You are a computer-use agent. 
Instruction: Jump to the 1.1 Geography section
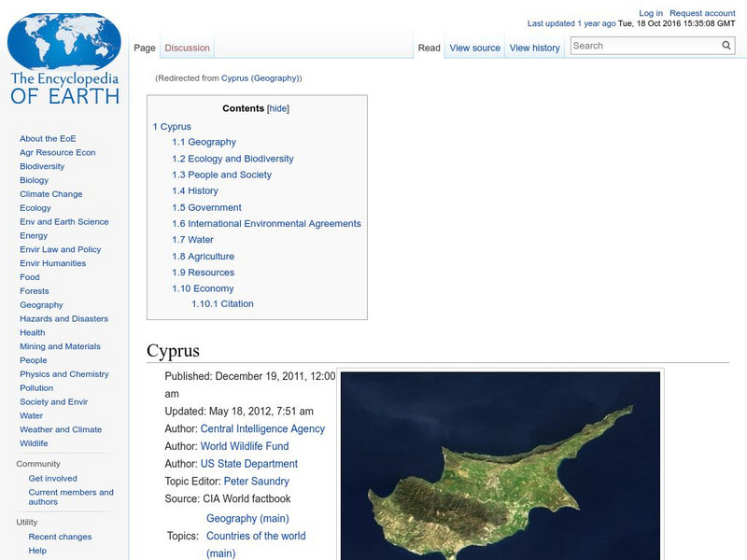(204, 142)
